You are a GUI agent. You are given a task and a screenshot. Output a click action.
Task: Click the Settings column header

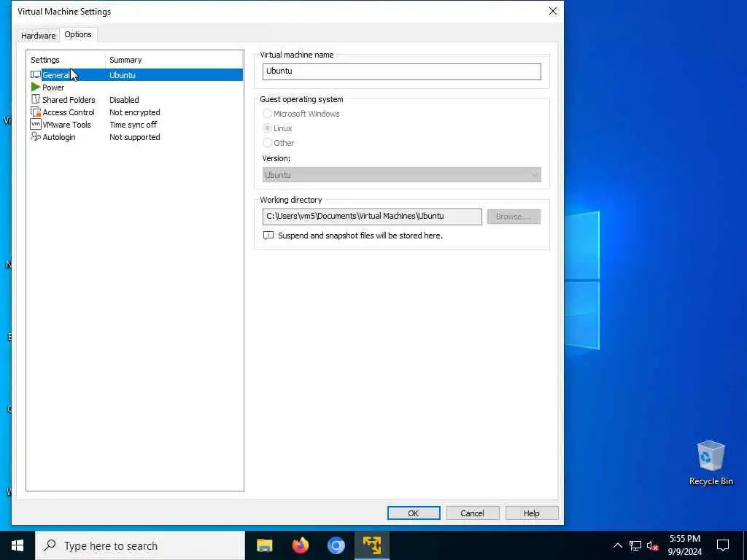tap(66, 60)
